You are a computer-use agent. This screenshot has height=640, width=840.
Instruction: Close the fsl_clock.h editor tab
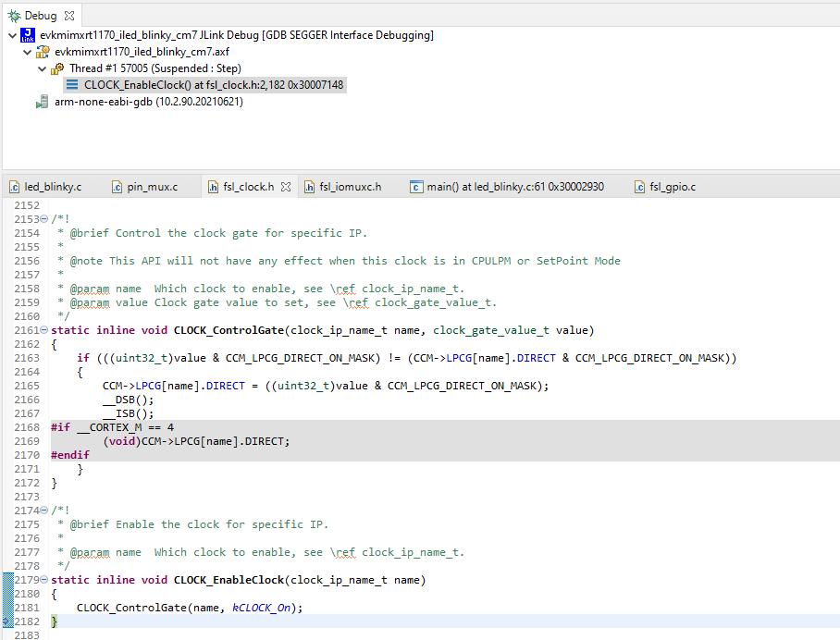point(284,186)
